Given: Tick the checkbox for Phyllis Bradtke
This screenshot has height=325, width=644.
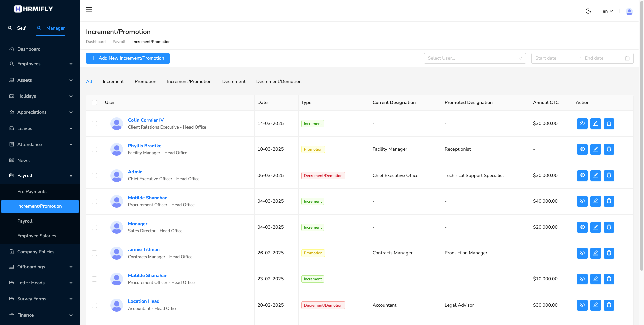Looking at the screenshot, I should [94, 149].
